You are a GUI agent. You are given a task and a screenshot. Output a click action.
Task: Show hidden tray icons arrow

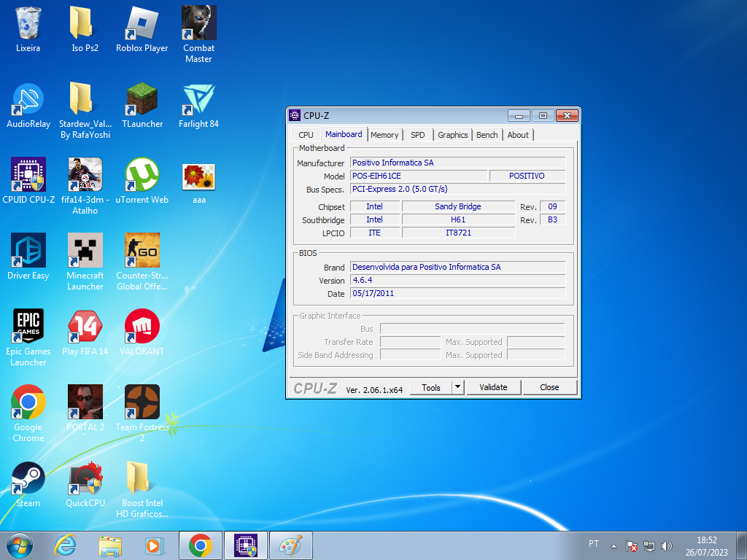pos(614,546)
